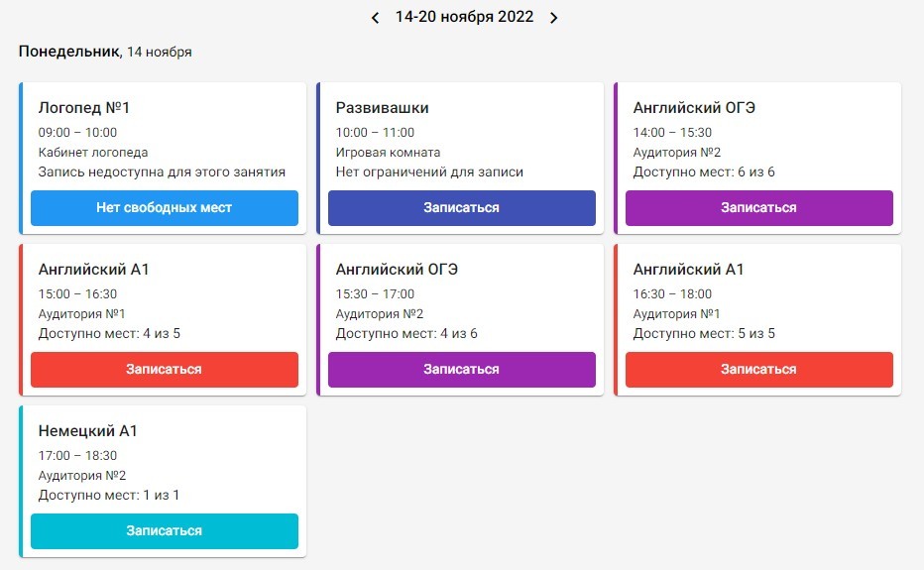Go to the next week
Viewport: 924px width, 570px height.
pyautogui.click(x=554, y=18)
